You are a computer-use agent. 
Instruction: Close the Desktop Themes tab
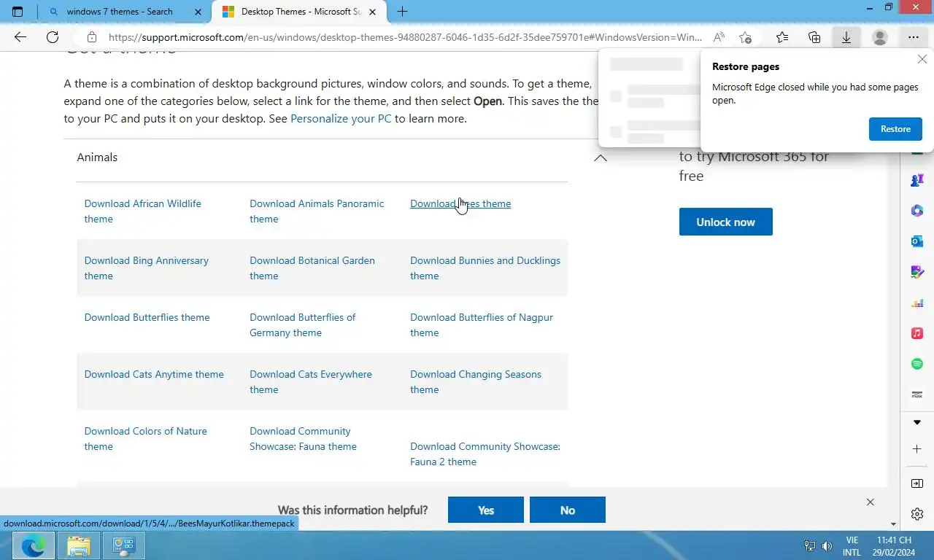tap(373, 12)
